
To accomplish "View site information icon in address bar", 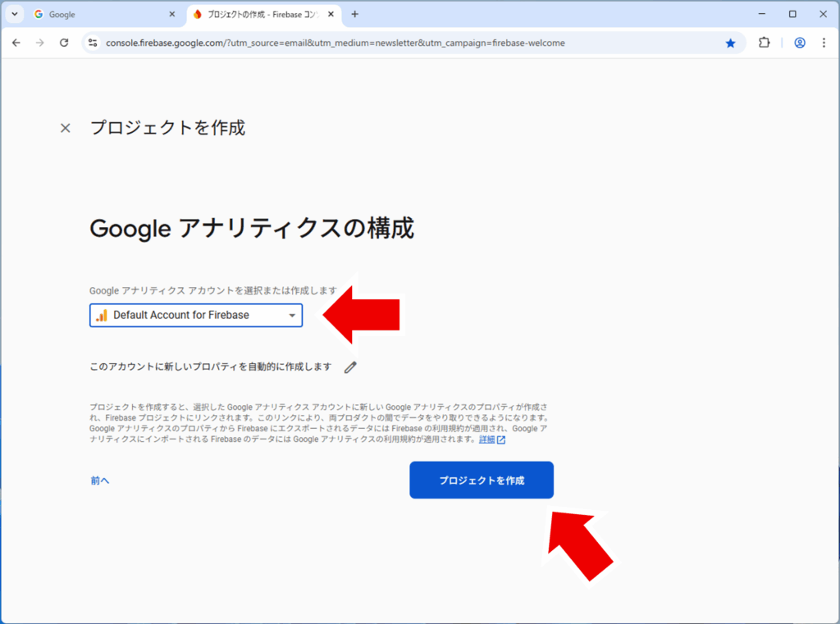I will [93, 43].
